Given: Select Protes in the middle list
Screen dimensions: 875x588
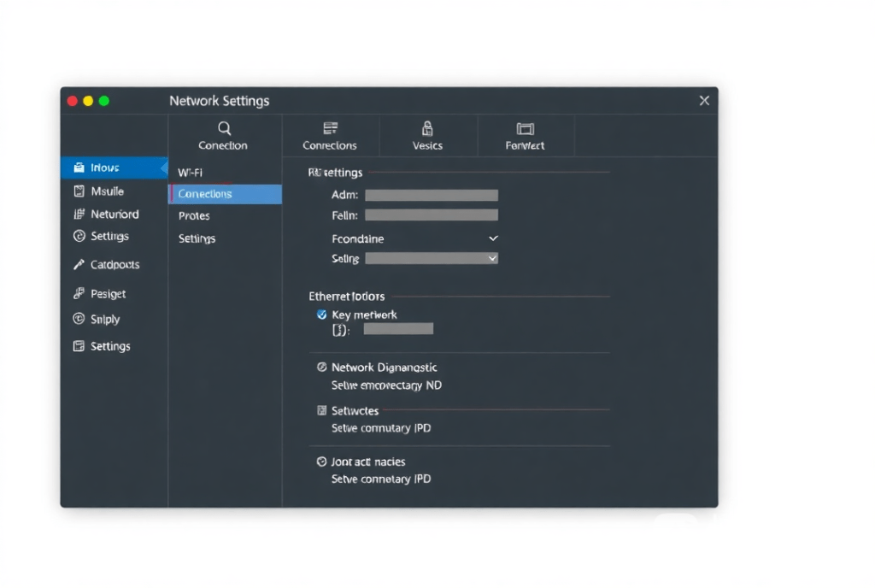Looking at the screenshot, I should (194, 216).
